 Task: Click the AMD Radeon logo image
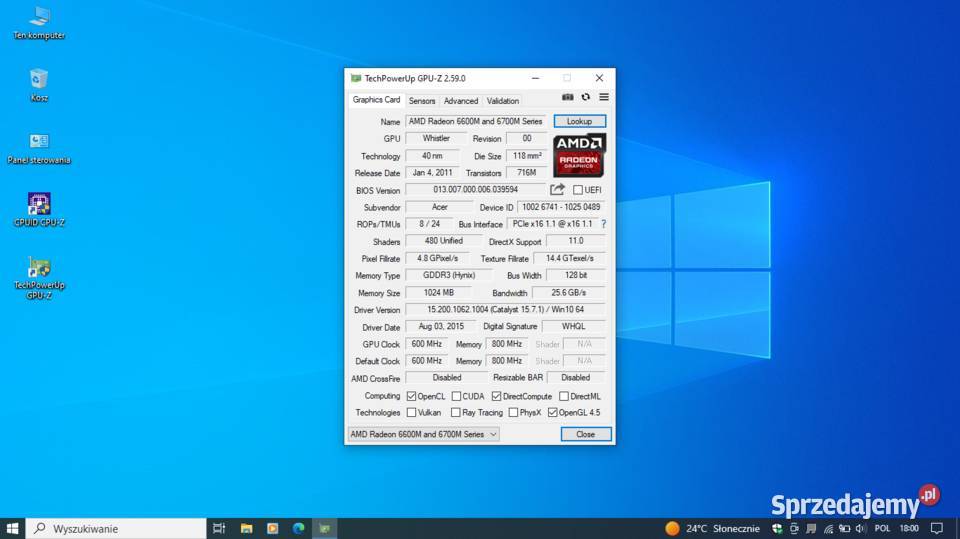click(x=579, y=156)
